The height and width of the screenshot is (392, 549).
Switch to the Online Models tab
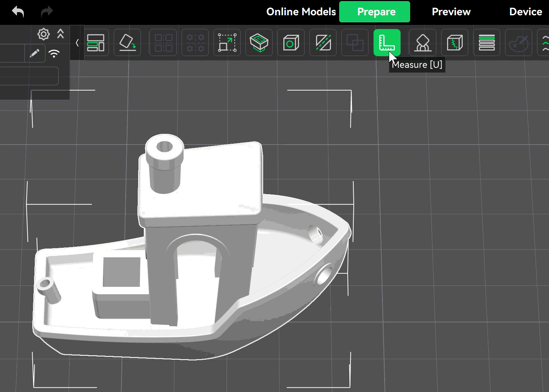click(301, 12)
